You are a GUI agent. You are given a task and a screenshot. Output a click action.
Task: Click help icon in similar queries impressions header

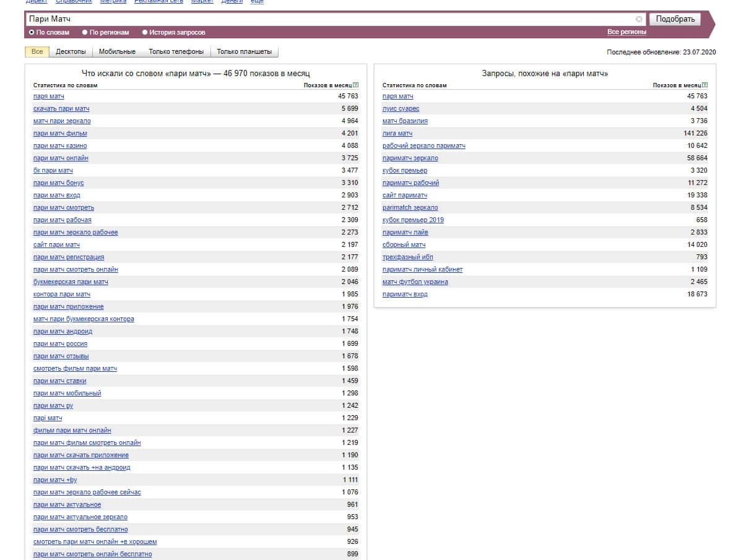(x=704, y=85)
